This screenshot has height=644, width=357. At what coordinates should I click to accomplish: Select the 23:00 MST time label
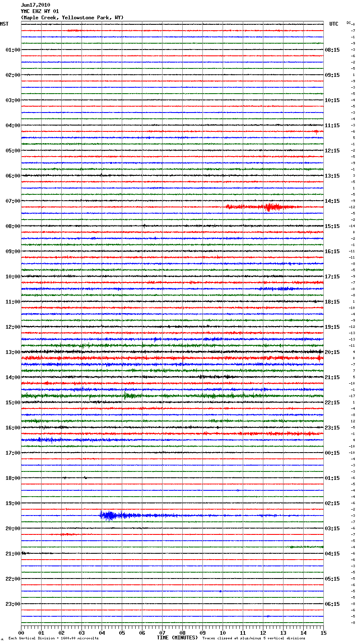point(13,604)
